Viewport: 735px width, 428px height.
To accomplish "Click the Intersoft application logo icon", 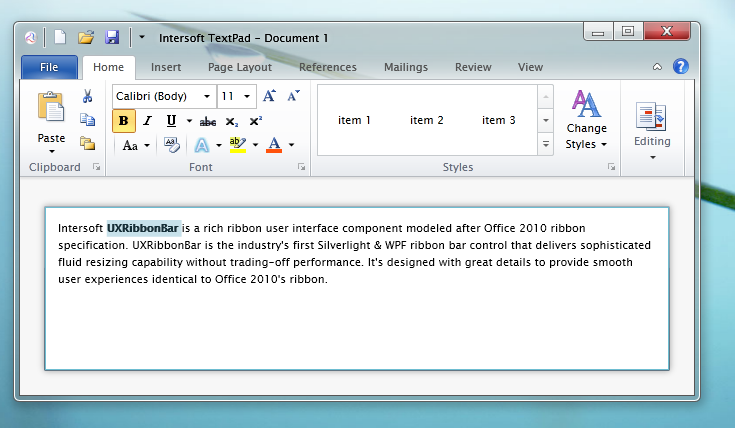I will point(31,38).
